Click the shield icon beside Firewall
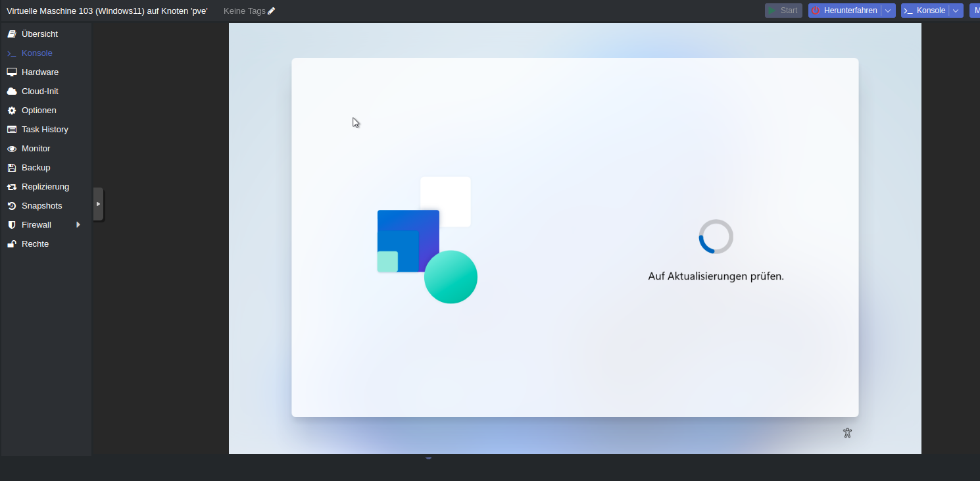 point(12,224)
